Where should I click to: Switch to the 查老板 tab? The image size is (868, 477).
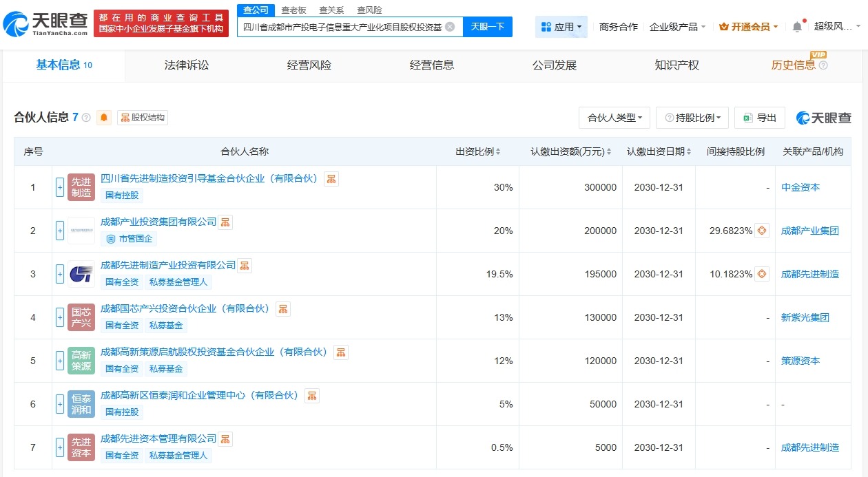click(292, 10)
